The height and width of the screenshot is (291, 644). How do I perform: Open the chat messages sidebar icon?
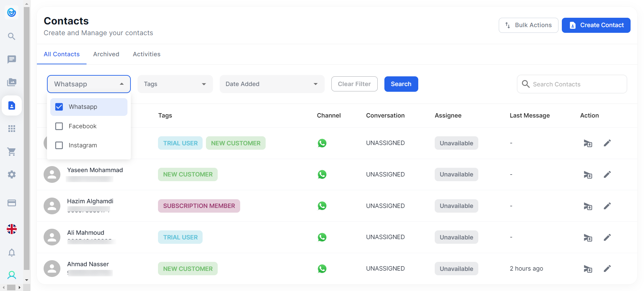[x=12, y=59]
